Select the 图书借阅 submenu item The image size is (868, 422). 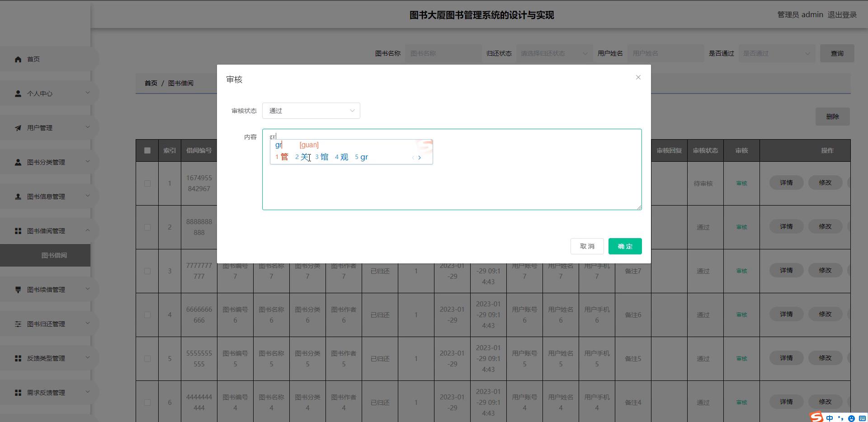pos(53,255)
